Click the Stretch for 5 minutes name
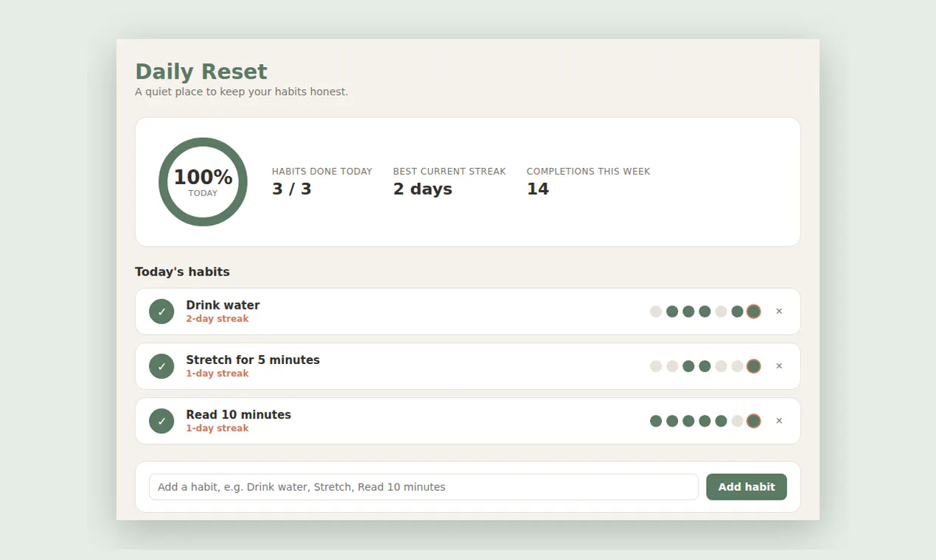Image resolution: width=936 pixels, height=560 pixels. tap(253, 360)
